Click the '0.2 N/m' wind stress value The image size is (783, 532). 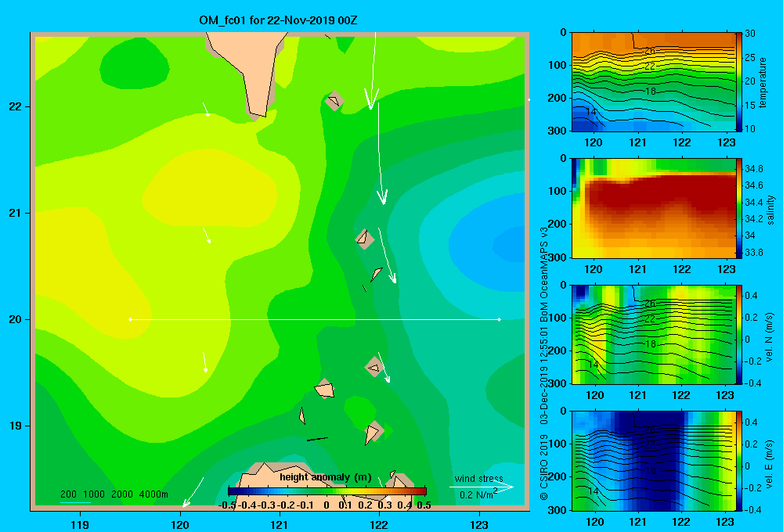pyautogui.click(x=476, y=495)
